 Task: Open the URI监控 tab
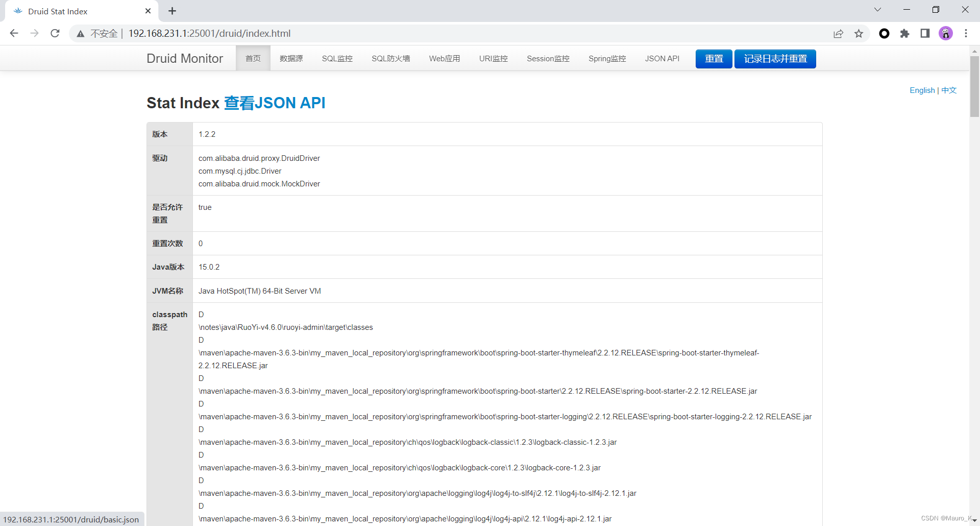(494, 58)
